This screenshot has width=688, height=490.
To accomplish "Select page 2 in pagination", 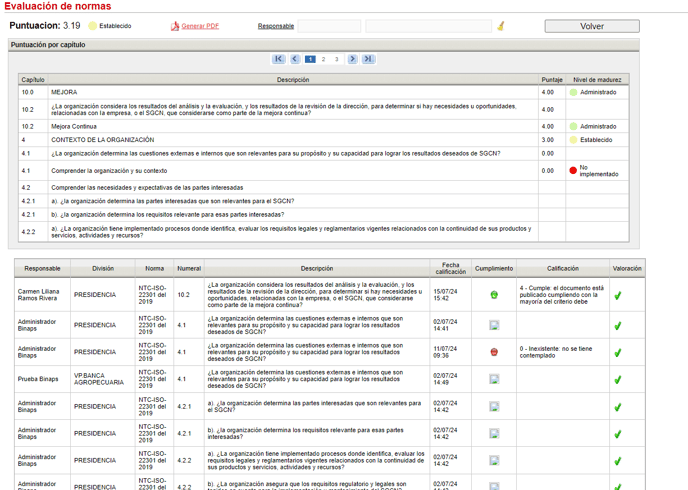I will [x=323, y=59].
